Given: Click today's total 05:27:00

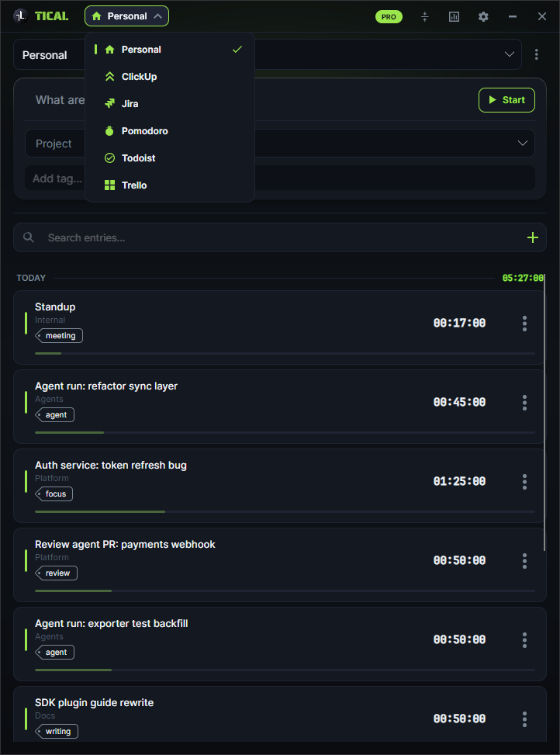Looking at the screenshot, I should tap(523, 278).
